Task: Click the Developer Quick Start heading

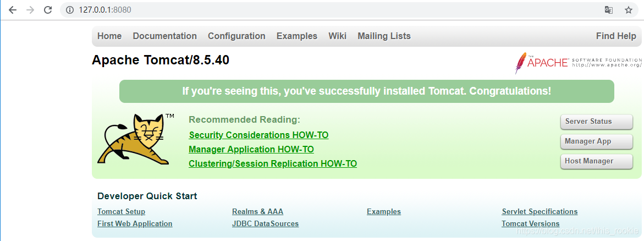Action: 147,196
